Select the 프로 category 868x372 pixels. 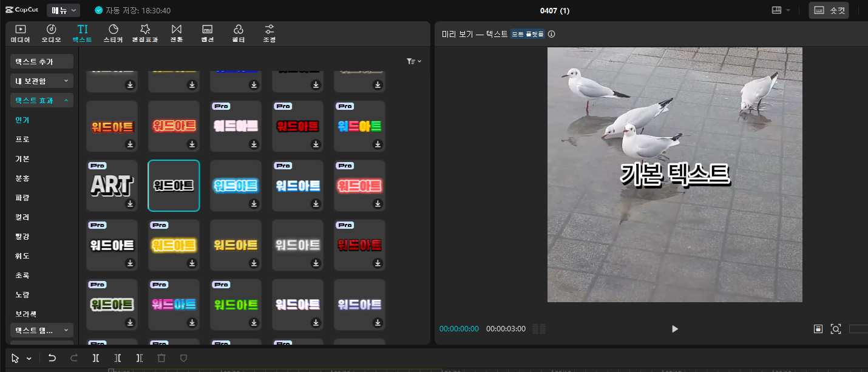22,140
